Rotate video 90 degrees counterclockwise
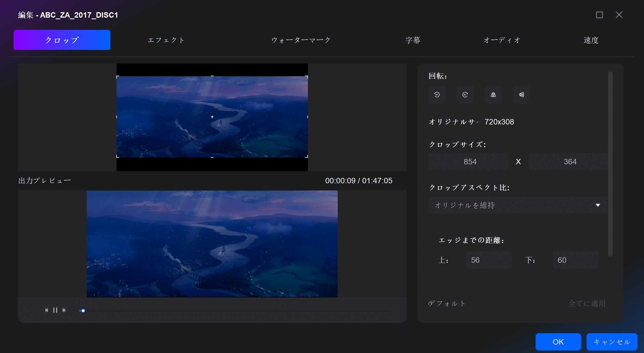This screenshot has width=644, height=353. (437, 95)
